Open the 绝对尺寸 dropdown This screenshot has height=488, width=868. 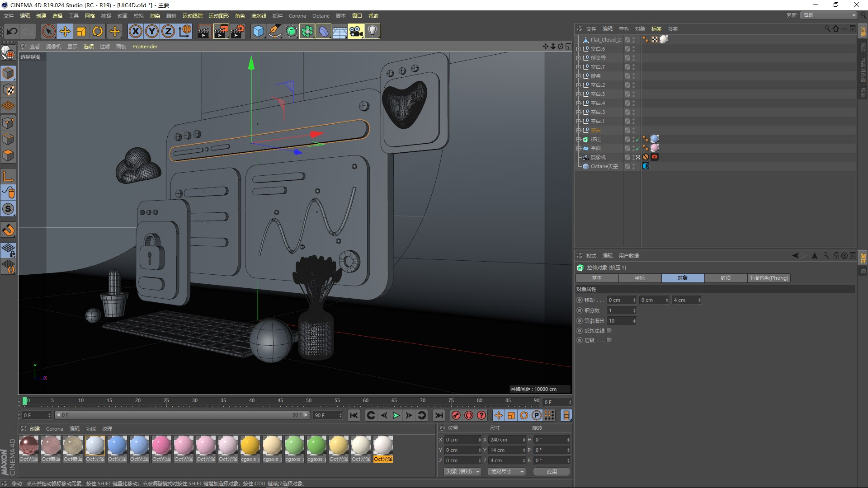[507, 471]
